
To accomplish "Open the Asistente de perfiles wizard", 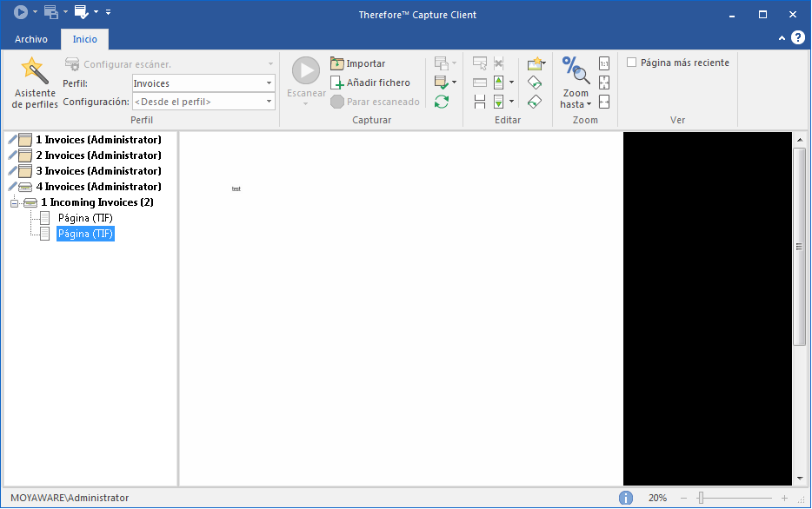I will (35, 83).
